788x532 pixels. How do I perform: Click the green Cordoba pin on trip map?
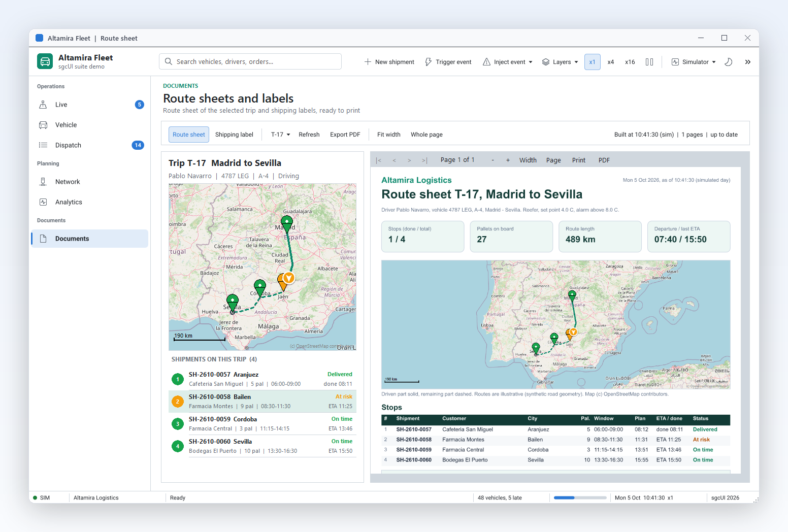[x=260, y=287]
